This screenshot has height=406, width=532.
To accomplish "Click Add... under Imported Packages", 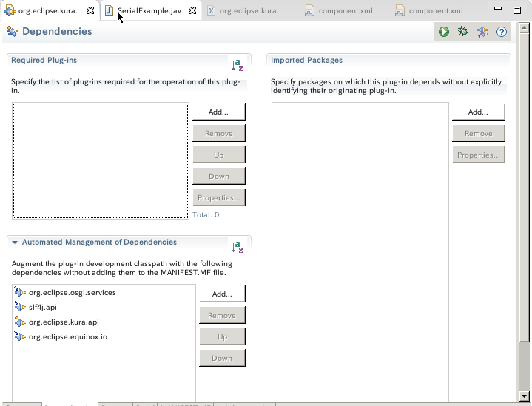I will [479, 112].
